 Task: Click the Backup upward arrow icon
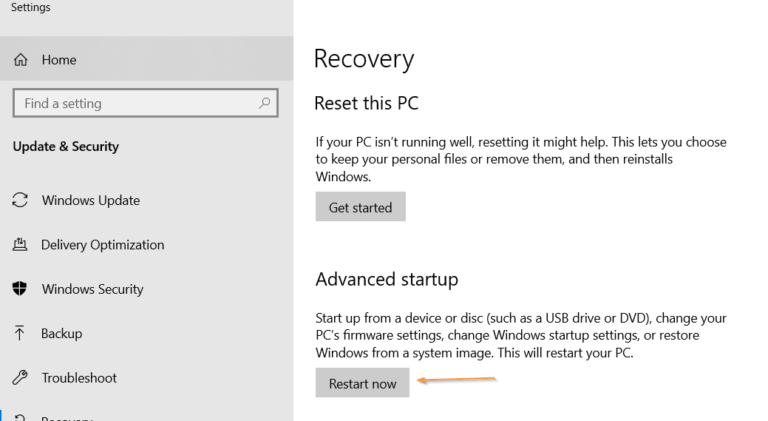coord(20,333)
